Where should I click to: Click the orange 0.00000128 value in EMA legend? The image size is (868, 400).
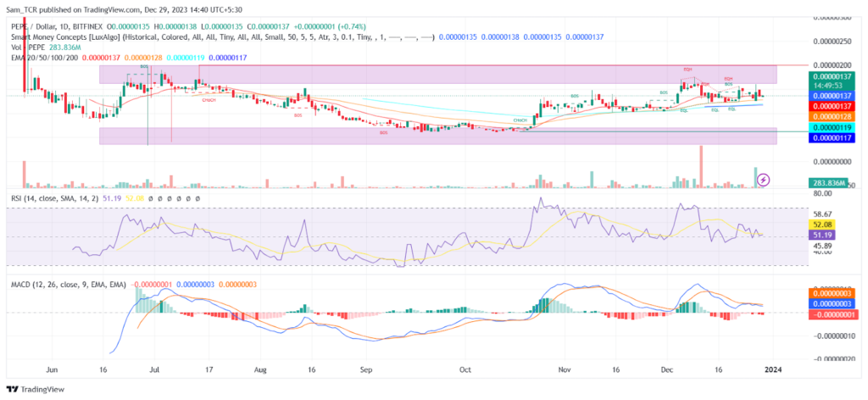point(143,58)
